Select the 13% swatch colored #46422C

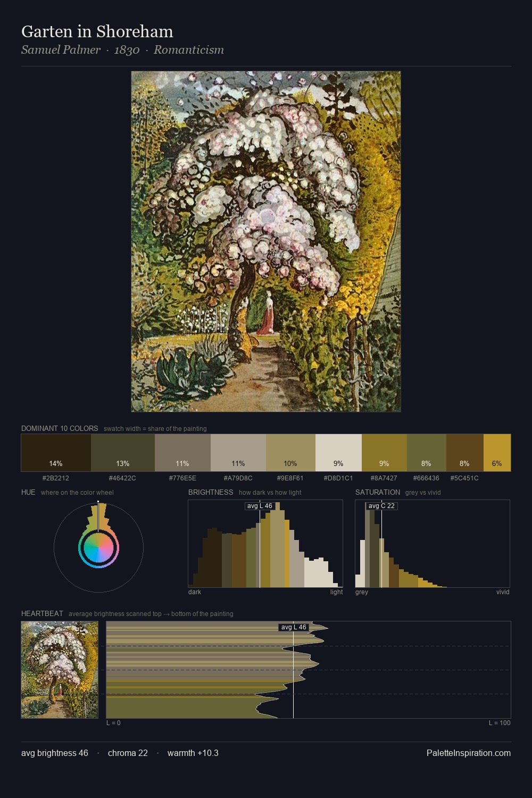tap(123, 453)
